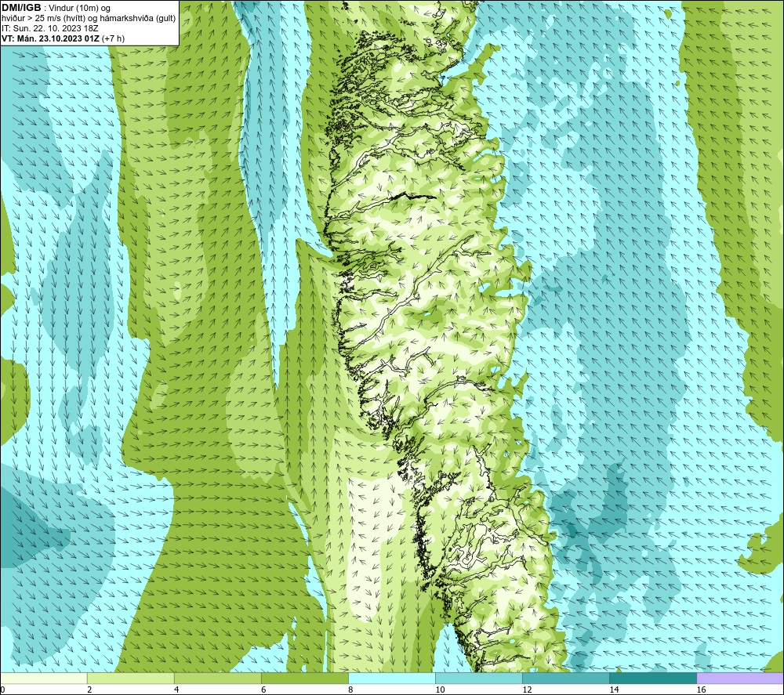The image size is (784, 695).
Task: Click the scale label '10'
Action: [440, 690]
